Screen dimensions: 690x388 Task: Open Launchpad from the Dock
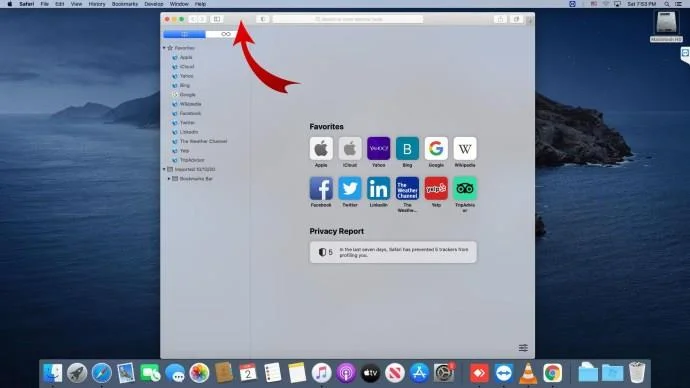point(77,373)
